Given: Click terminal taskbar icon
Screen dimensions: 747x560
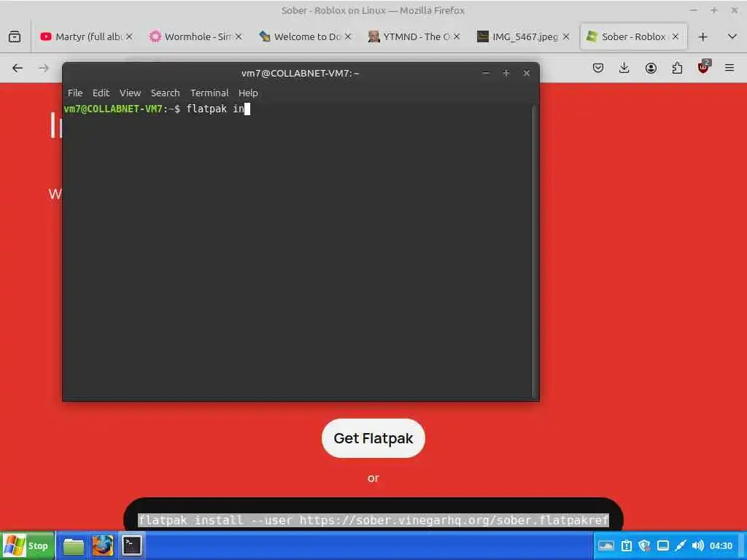Looking at the screenshot, I should (x=131, y=545).
